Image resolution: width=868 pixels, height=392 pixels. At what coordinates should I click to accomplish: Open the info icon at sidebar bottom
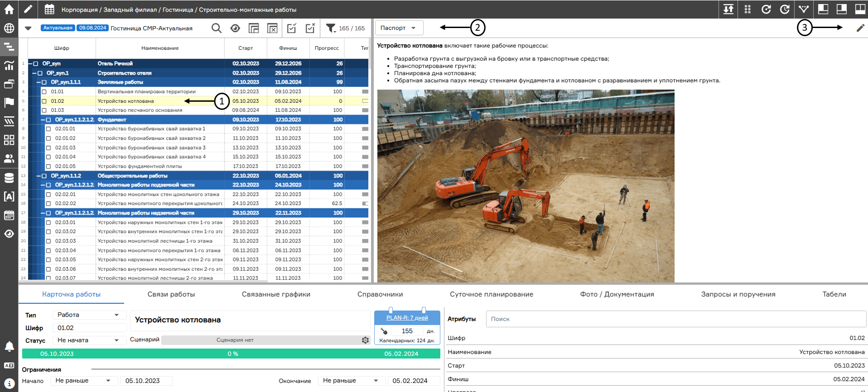9,383
